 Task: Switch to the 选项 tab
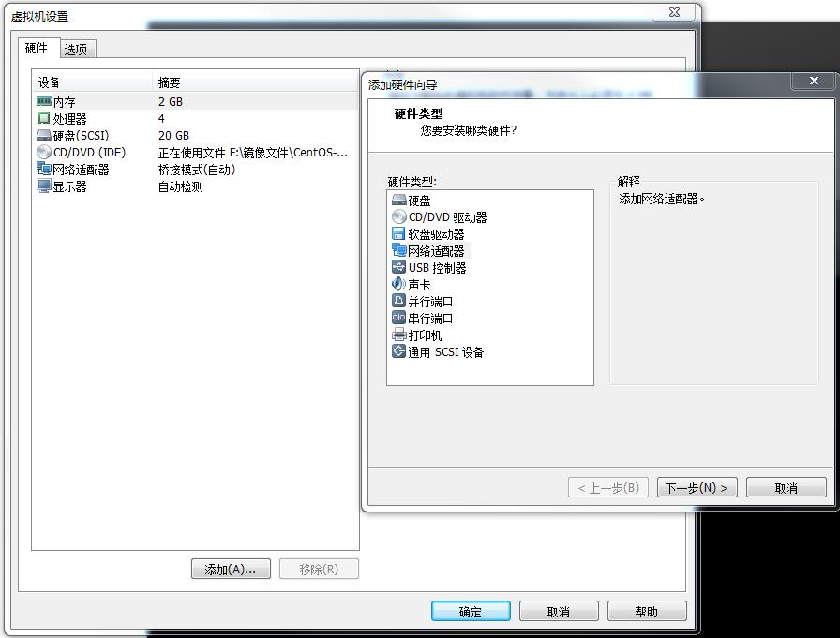[77, 50]
